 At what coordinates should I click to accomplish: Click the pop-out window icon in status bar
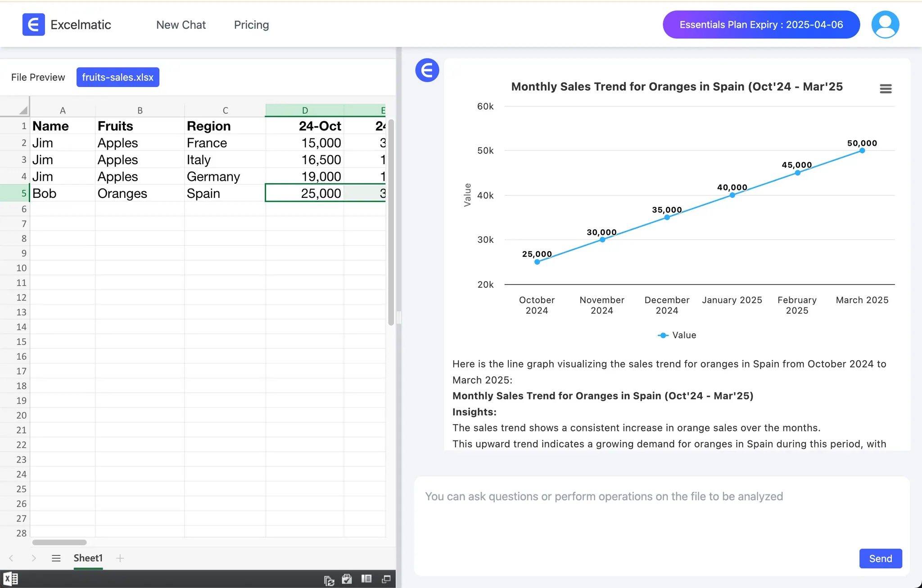[x=386, y=580]
